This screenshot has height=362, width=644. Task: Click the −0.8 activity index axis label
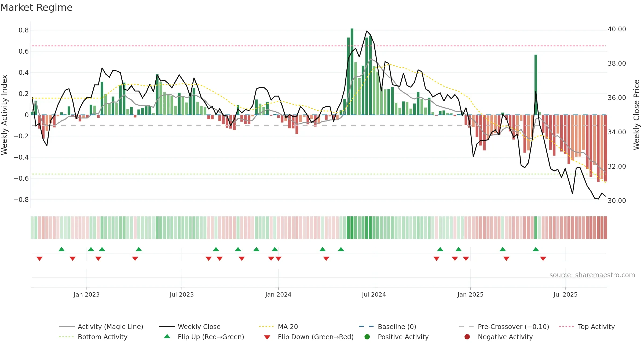click(21, 200)
